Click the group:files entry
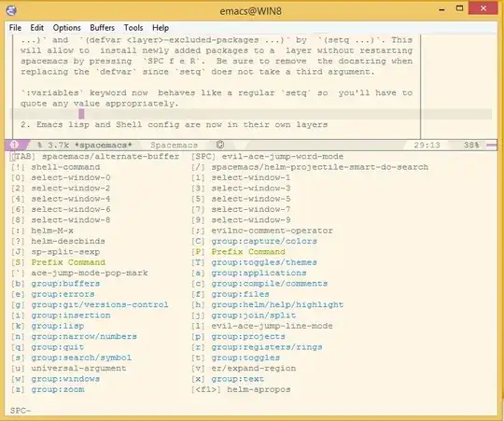This screenshot has height=421, width=504. (240, 294)
